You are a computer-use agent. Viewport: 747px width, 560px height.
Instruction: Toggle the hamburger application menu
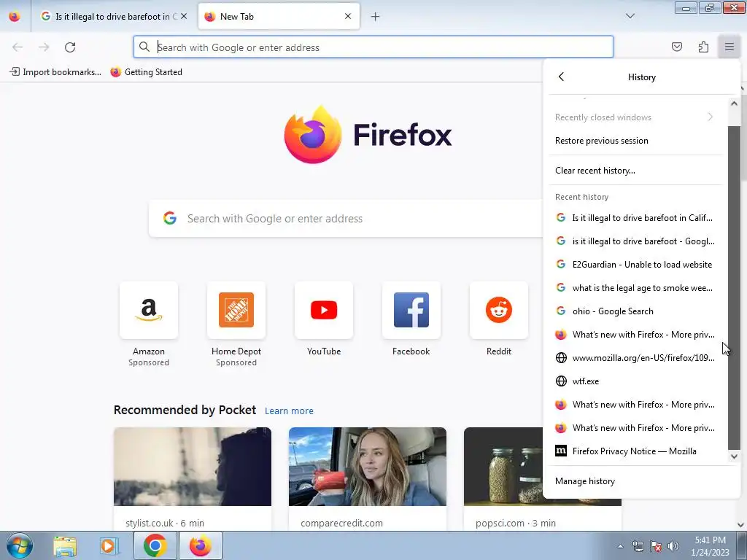[x=729, y=47]
